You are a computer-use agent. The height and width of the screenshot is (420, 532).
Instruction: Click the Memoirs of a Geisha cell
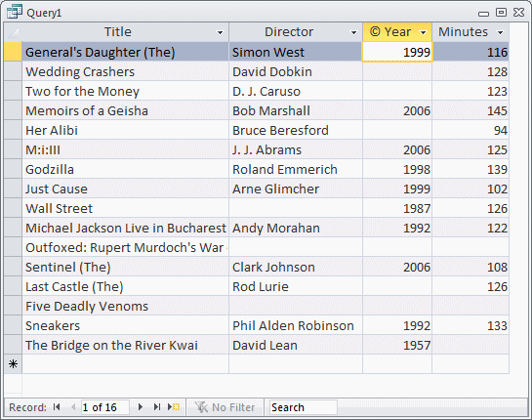tap(125, 110)
